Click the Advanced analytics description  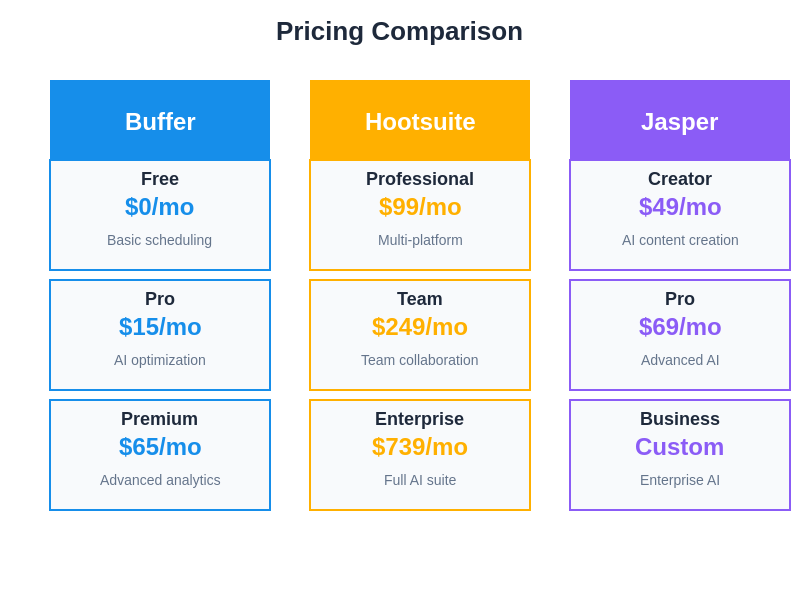[160, 480]
